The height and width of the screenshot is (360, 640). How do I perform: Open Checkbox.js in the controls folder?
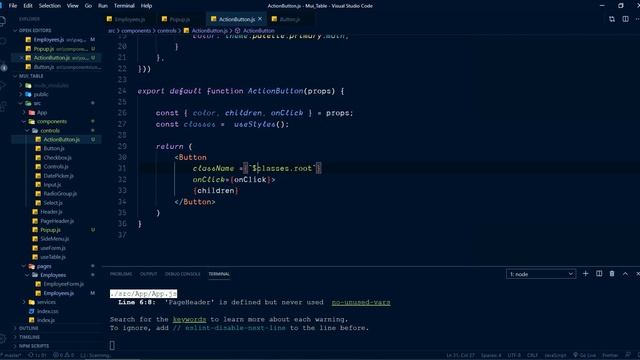tap(58, 158)
